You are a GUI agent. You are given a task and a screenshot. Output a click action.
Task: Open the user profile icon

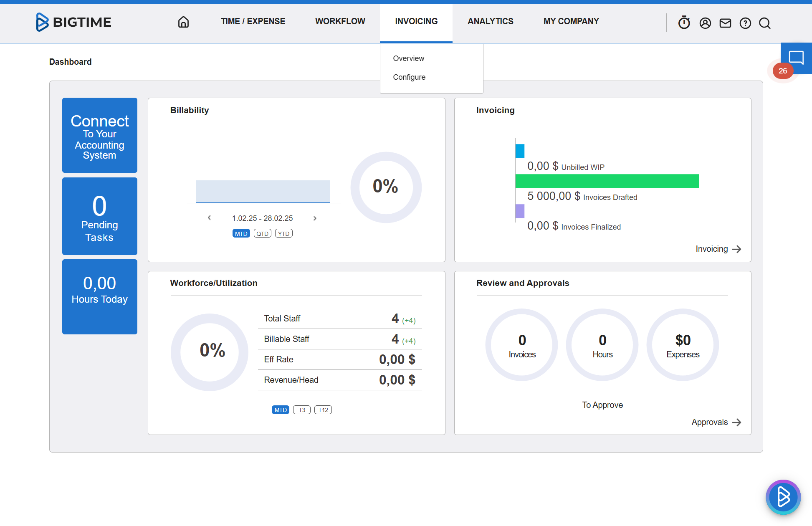(705, 23)
